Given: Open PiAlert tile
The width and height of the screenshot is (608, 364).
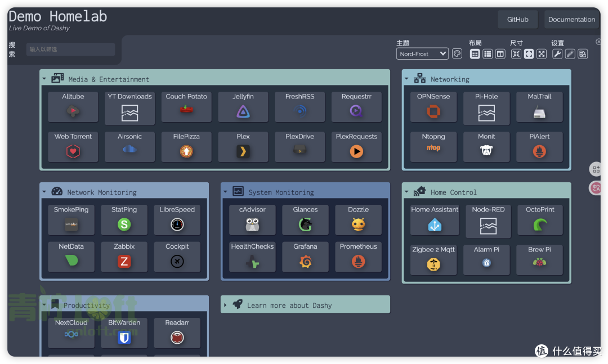Looking at the screenshot, I should pyautogui.click(x=539, y=146).
